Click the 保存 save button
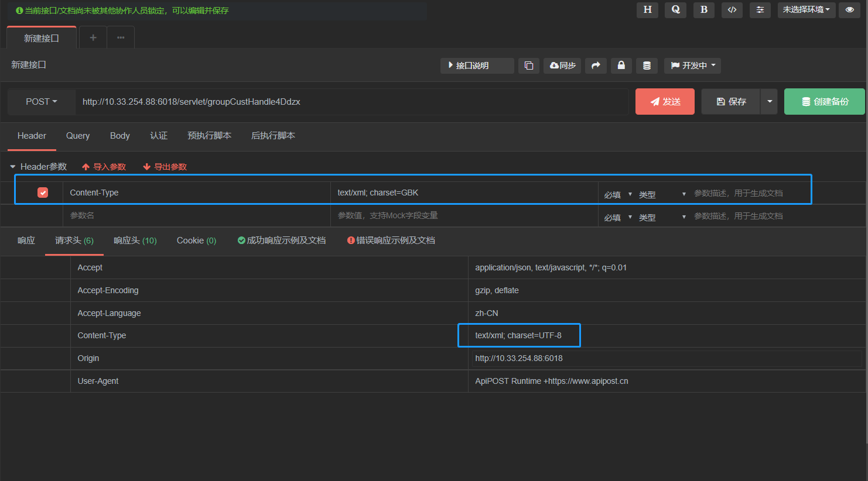The height and width of the screenshot is (481, 868). point(731,102)
